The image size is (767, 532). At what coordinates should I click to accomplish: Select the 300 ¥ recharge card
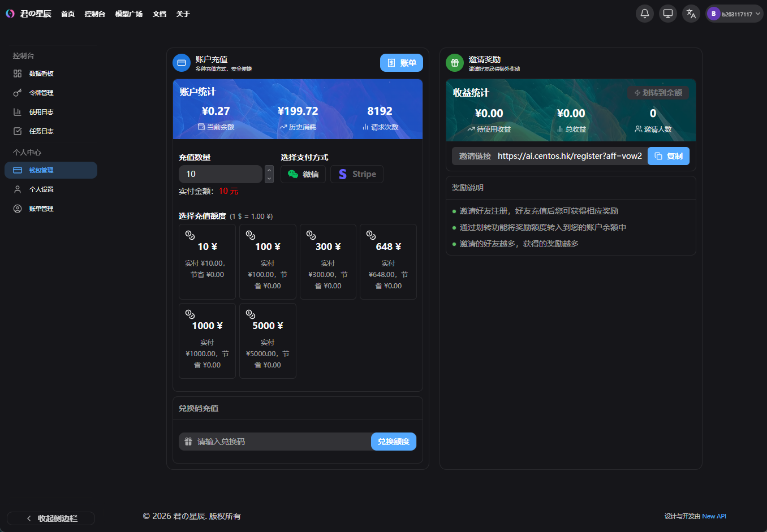coord(328,262)
